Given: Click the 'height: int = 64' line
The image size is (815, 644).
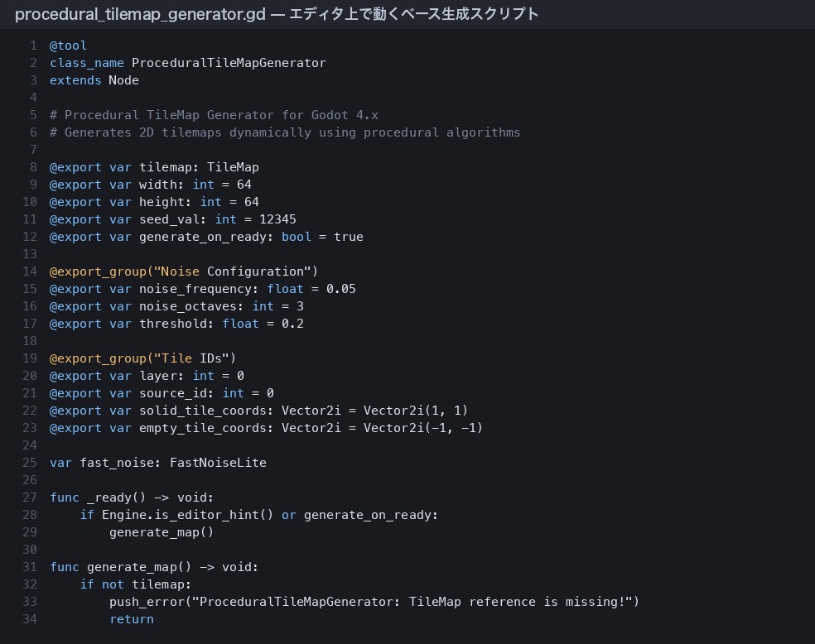Looking at the screenshot, I should click(x=154, y=202).
